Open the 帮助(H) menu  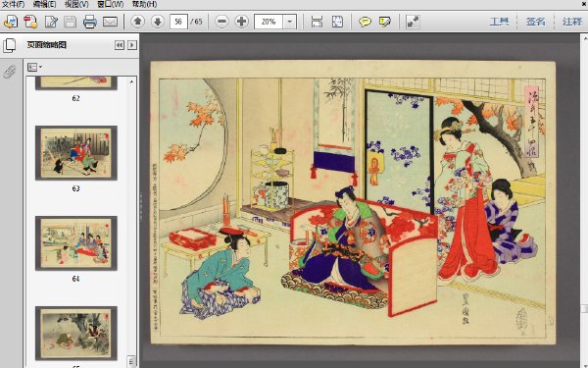(144, 4)
